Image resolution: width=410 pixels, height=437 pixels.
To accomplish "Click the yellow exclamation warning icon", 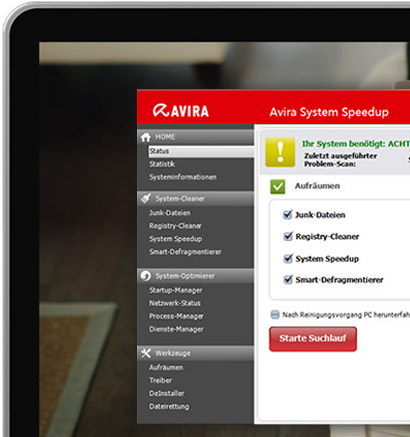I will click(x=280, y=152).
